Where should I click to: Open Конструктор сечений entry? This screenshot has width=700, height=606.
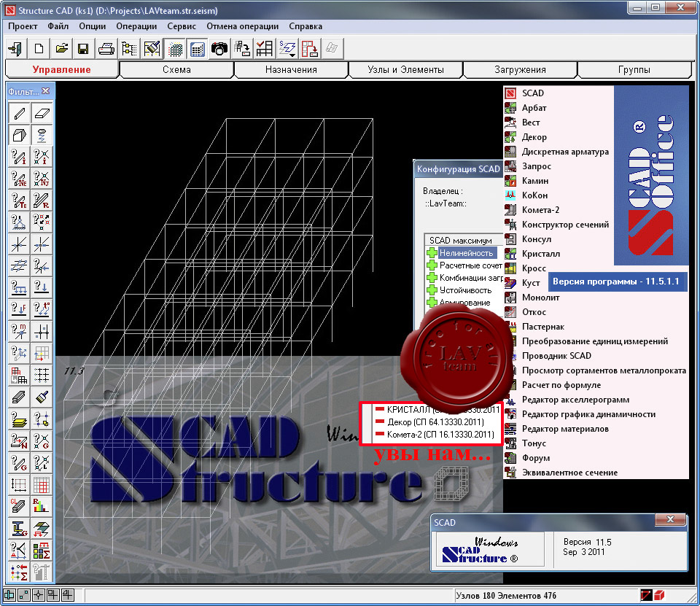click(565, 225)
